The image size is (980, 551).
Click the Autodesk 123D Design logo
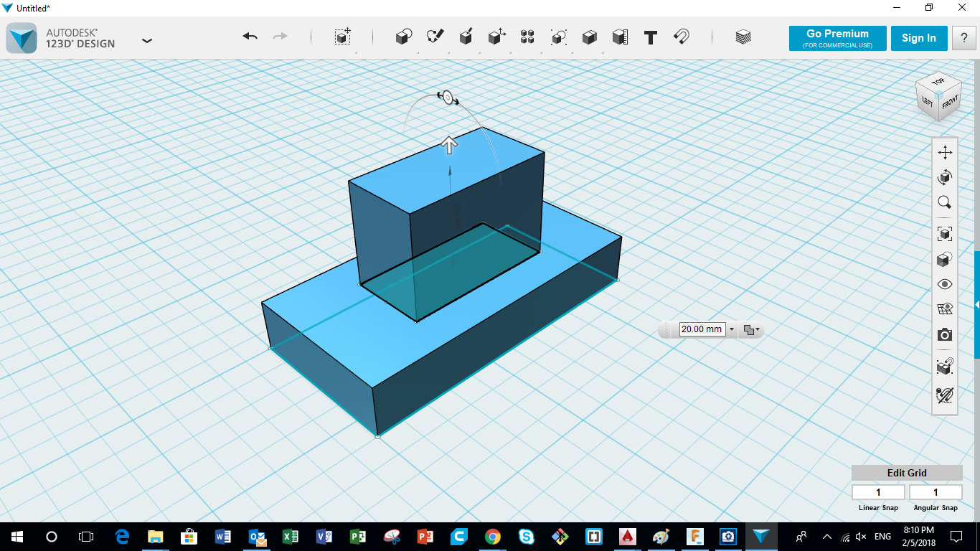coord(22,38)
